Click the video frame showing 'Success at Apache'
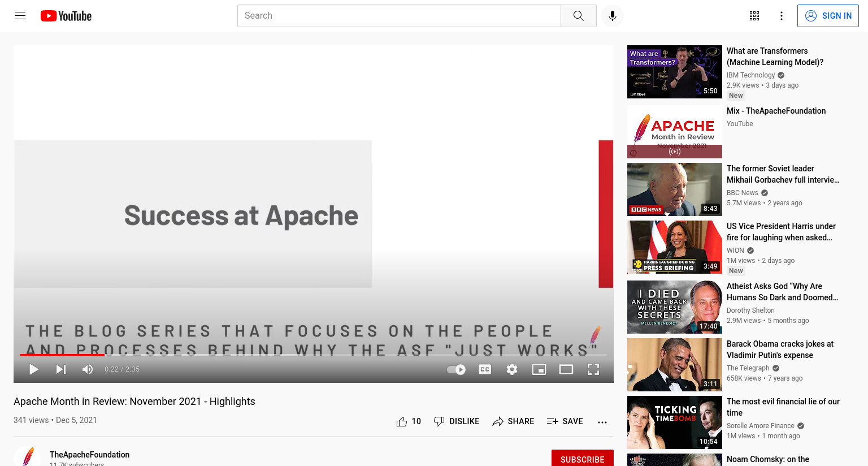The width and height of the screenshot is (868, 466). [314, 214]
